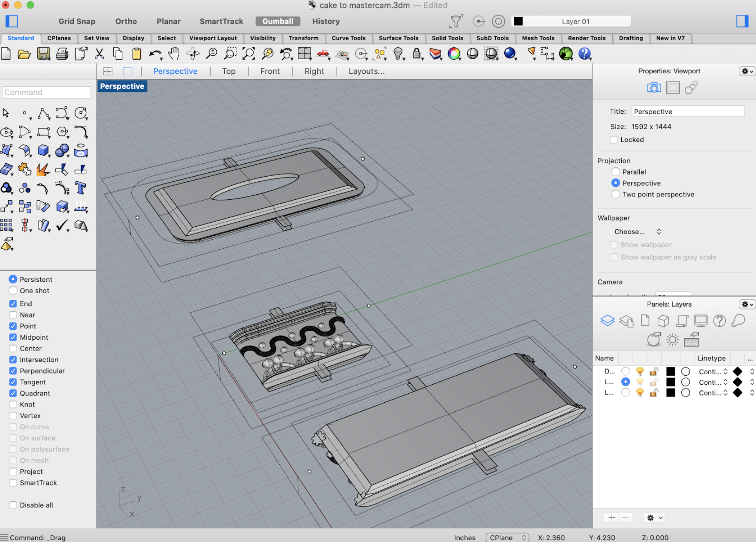Open the viewport camera properties icon
Screen dimensions: 756x542
pos(653,88)
